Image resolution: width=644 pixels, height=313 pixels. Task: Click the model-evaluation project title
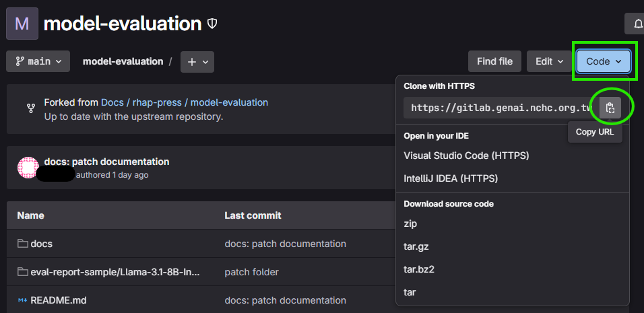coord(123,24)
